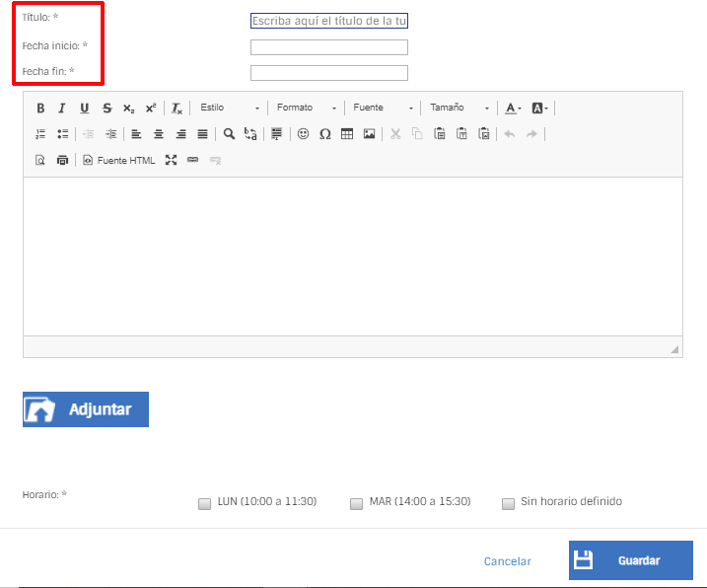Screen dimensions: 707x588
Task: Click the print icon
Action: (62, 160)
